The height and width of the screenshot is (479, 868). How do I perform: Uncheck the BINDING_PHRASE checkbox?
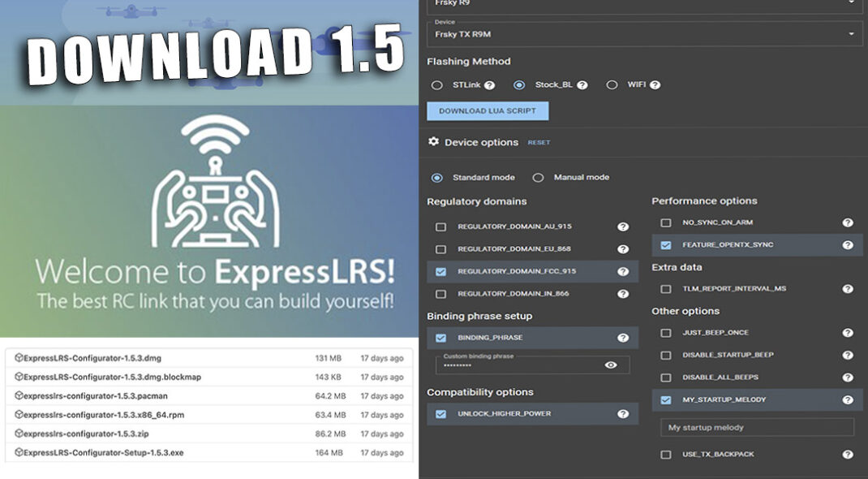(440, 338)
